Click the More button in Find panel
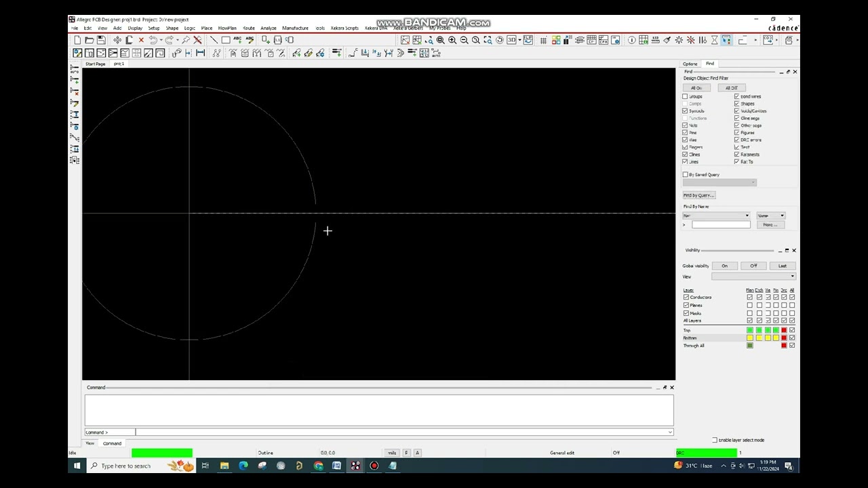The height and width of the screenshot is (488, 868). point(770,225)
